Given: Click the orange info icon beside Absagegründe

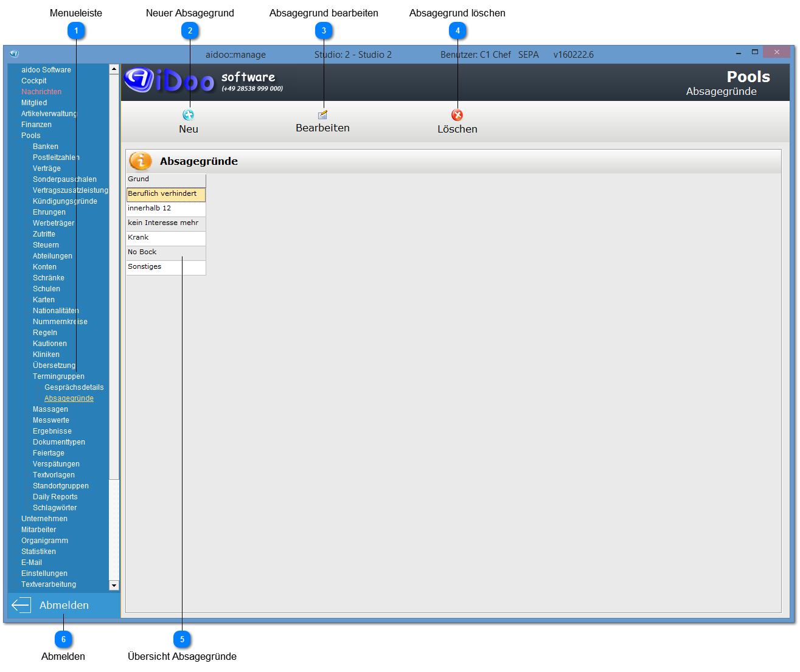Looking at the screenshot, I should [x=141, y=161].
